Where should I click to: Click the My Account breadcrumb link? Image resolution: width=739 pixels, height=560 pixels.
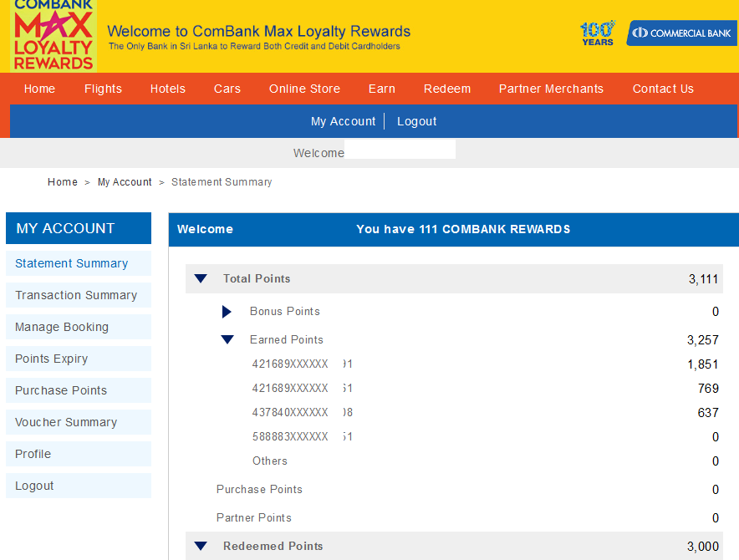click(x=125, y=182)
